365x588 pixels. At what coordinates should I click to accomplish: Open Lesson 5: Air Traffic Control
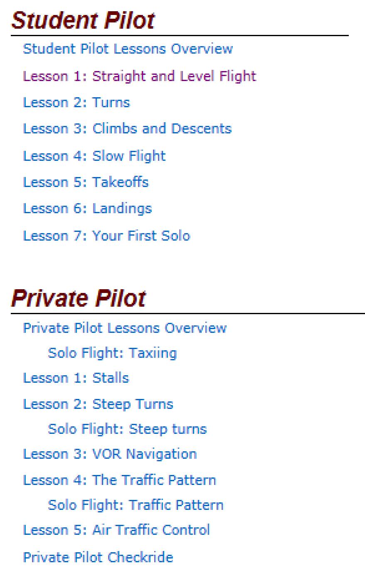tap(116, 530)
